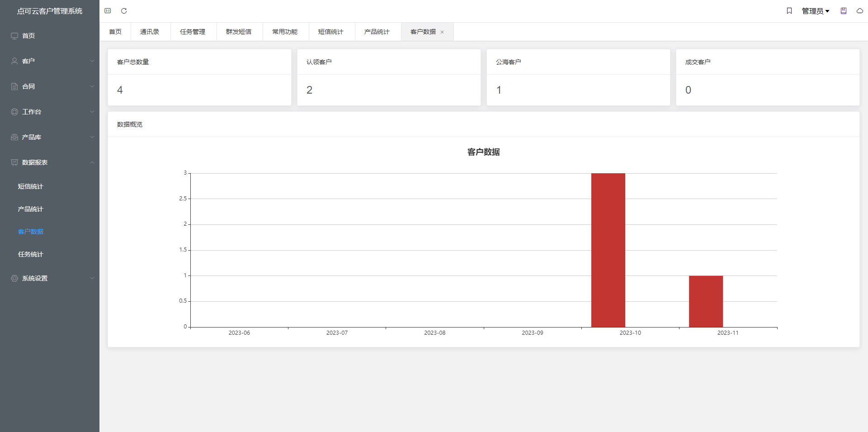
Task: Click the document icon beside 合同
Action: (14, 86)
